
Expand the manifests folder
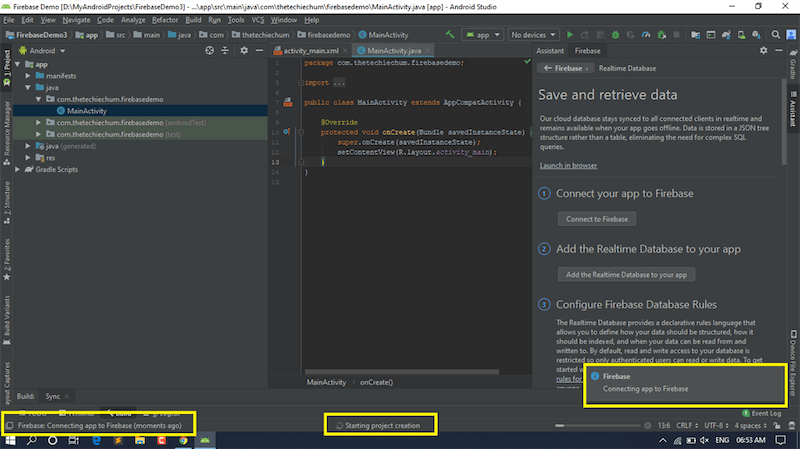pos(26,76)
